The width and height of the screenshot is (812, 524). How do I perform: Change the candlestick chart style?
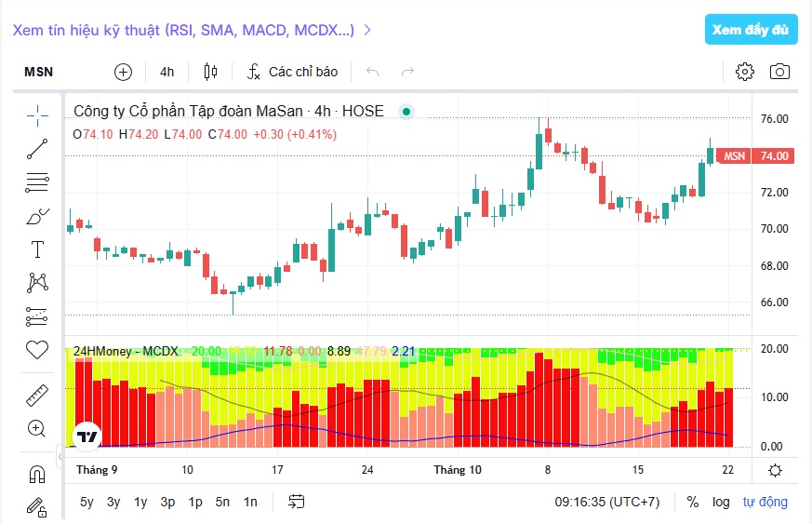point(210,72)
